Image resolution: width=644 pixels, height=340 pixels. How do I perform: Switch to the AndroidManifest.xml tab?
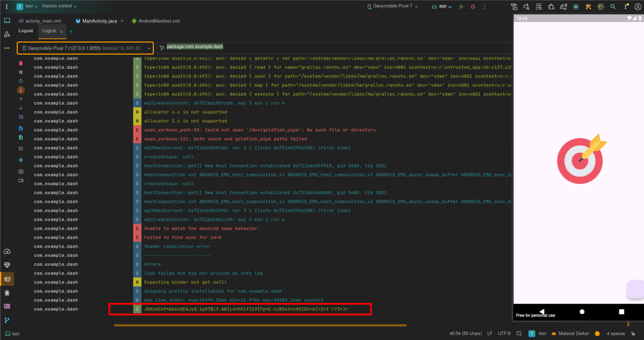pyautogui.click(x=156, y=21)
